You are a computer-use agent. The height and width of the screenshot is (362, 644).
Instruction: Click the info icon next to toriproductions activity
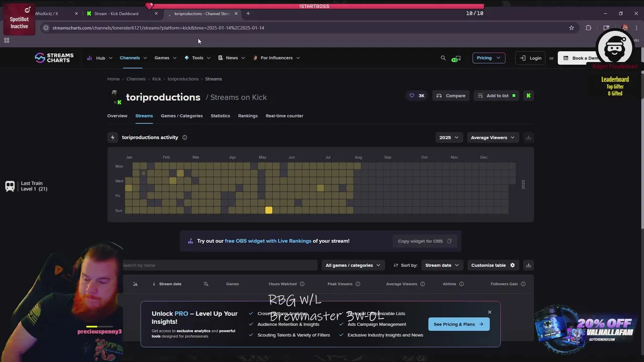(185, 137)
